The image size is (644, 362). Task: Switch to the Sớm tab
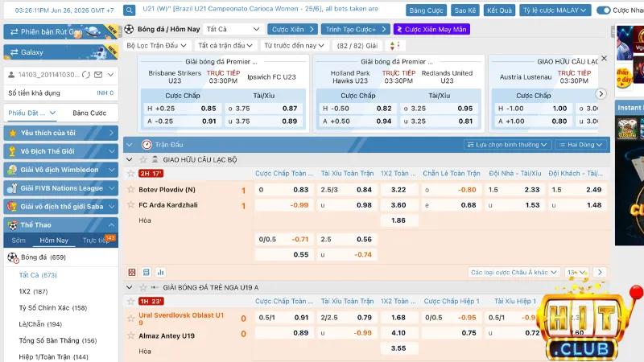[19, 240]
